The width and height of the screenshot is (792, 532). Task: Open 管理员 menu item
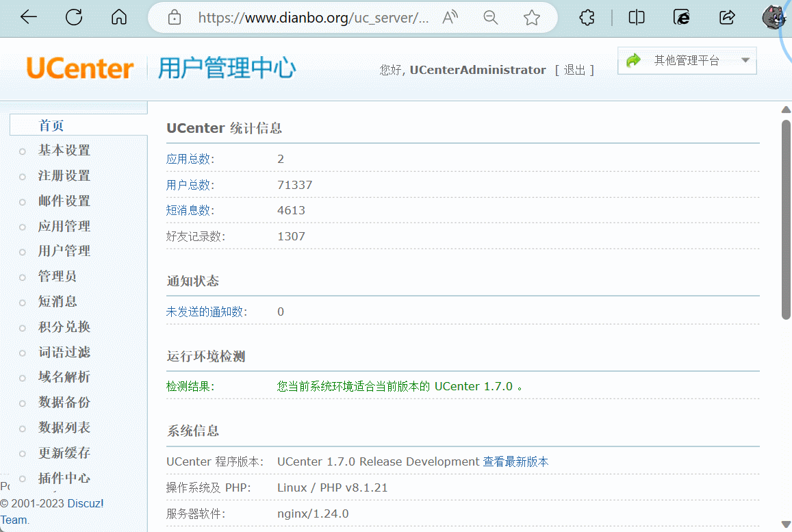[58, 276]
